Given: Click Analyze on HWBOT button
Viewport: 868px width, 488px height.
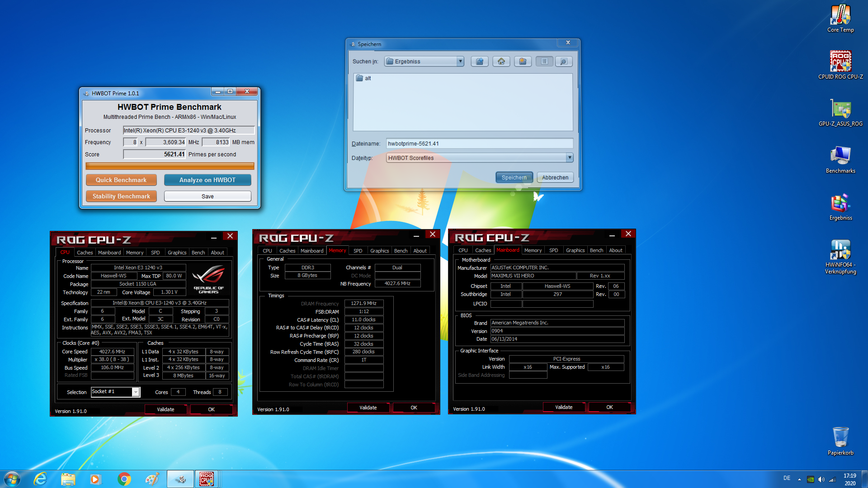Looking at the screenshot, I should pos(208,180).
